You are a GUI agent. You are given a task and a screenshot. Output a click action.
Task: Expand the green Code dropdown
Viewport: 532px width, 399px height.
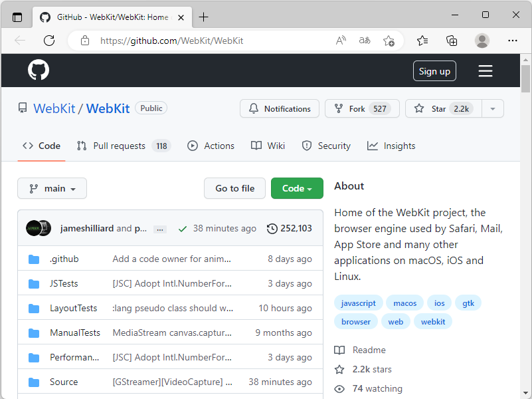(297, 188)
